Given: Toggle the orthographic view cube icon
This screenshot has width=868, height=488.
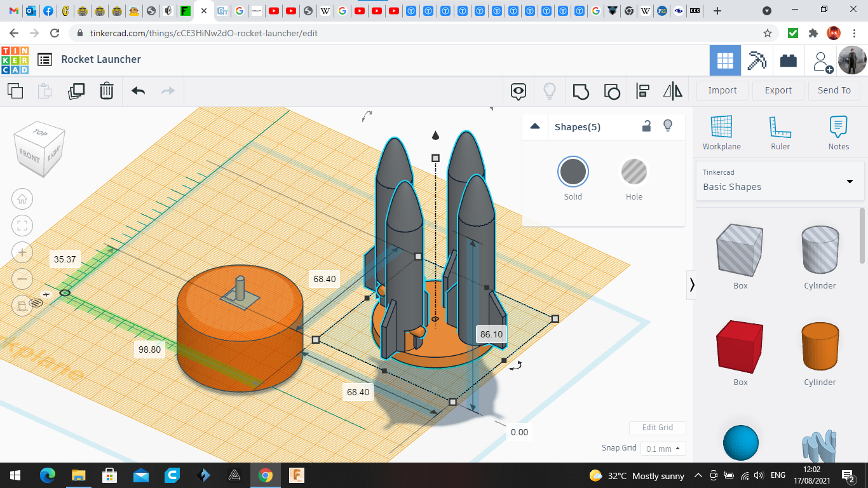Looking at the screenshot, I should pos(22,306).
